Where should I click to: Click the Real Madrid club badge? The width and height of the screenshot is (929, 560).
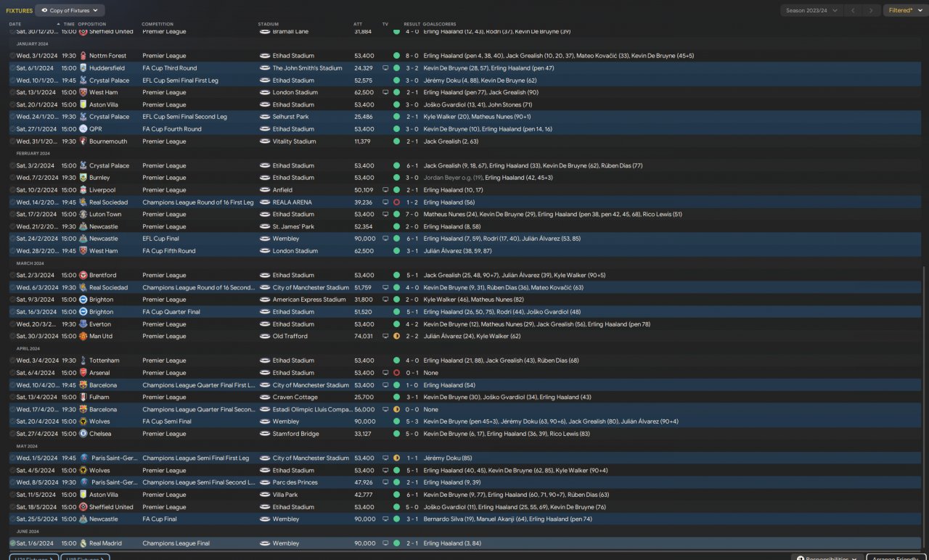tap(83, 543)
